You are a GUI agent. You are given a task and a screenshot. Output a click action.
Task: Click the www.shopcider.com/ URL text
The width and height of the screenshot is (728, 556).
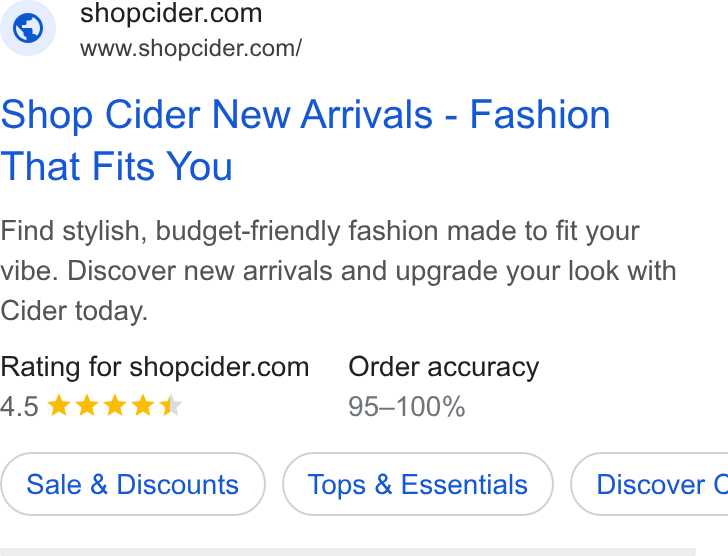pyautogui.click(x=191, y=48)
